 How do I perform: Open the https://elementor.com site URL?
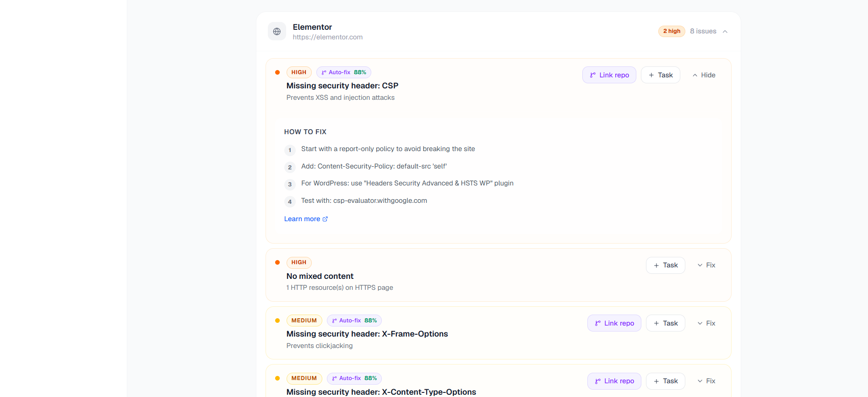point(328,37)
